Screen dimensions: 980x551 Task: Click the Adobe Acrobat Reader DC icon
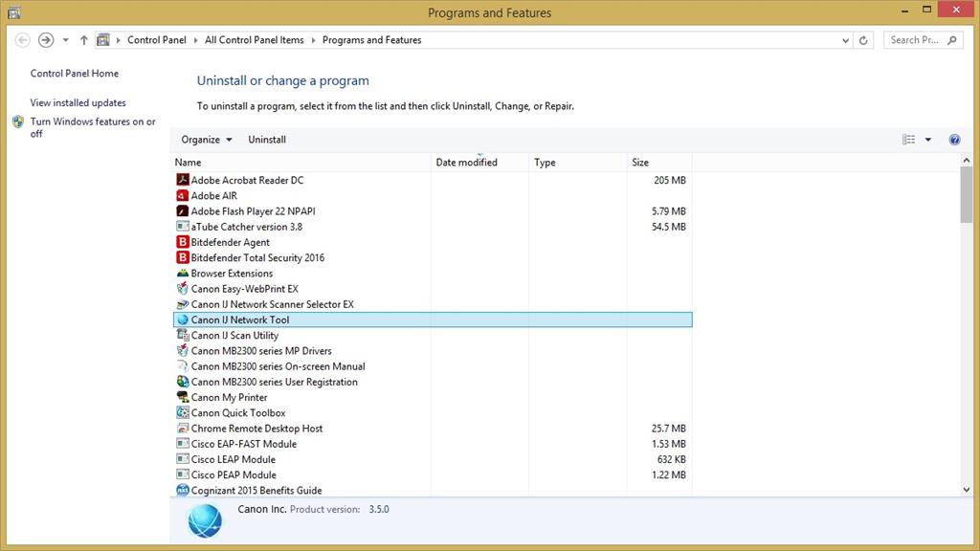(183, 180)
